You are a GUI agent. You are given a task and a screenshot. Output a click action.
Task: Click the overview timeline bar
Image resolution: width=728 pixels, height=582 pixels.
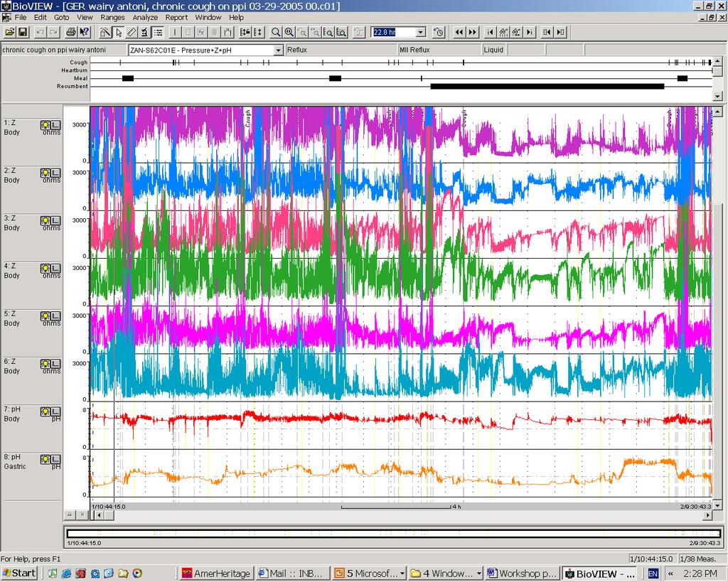(x=394, y=534)
